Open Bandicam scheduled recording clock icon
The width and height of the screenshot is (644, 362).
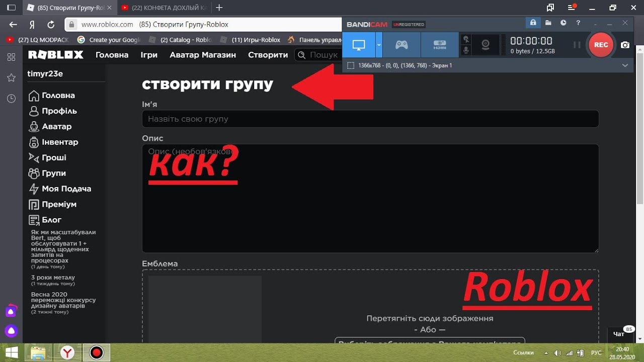tap(563, 23)
